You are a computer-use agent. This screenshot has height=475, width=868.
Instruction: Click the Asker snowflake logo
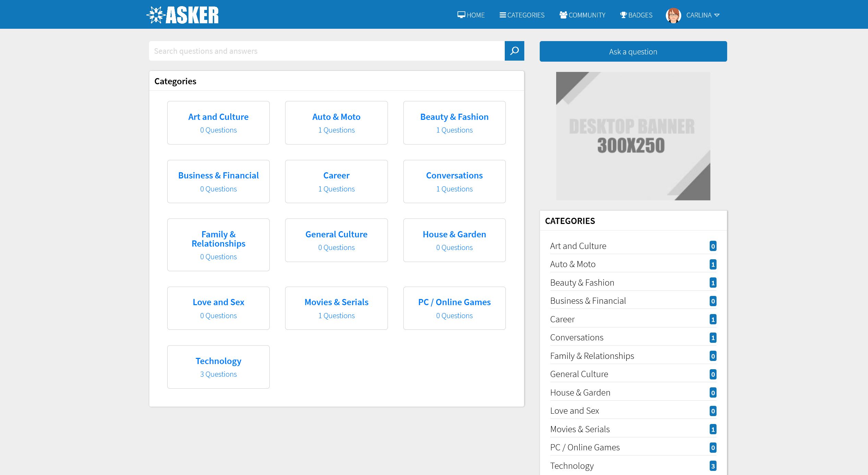point(156,15)
